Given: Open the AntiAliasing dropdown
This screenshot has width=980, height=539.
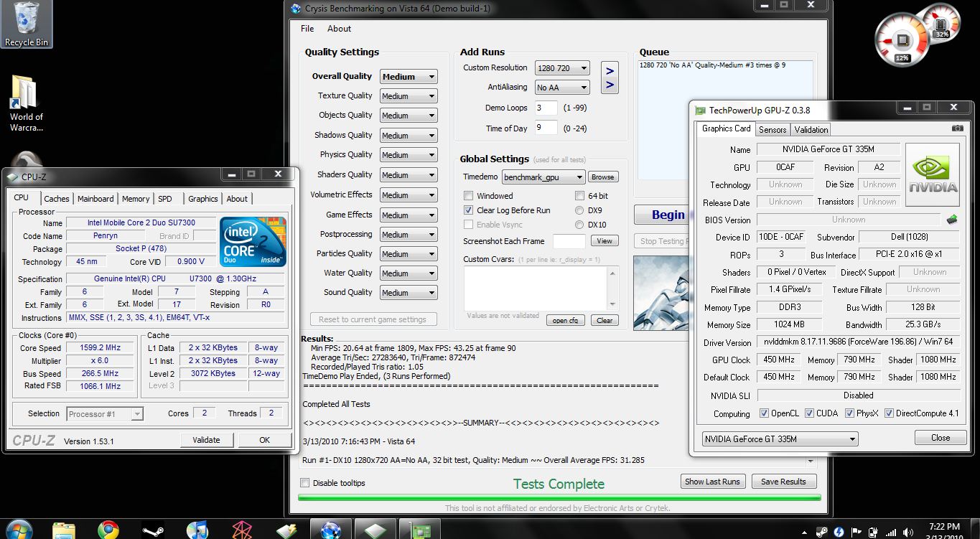Looking at the screenshot, I should point(562,88).
